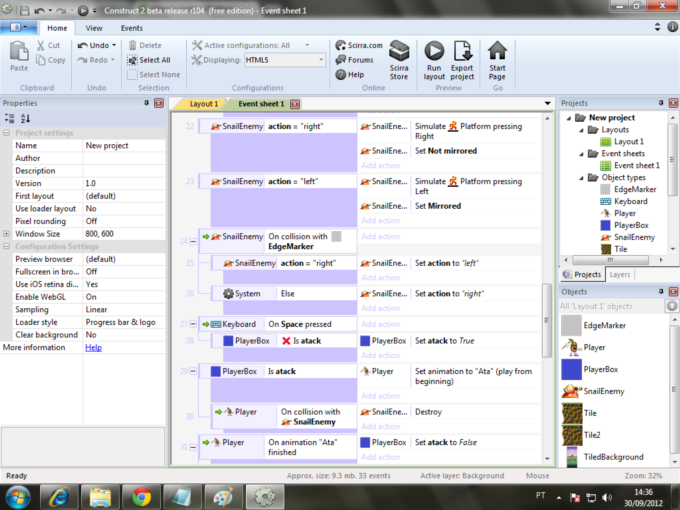Click the Windows Start button
Viewport: 680px width, 510px height.
16,497
